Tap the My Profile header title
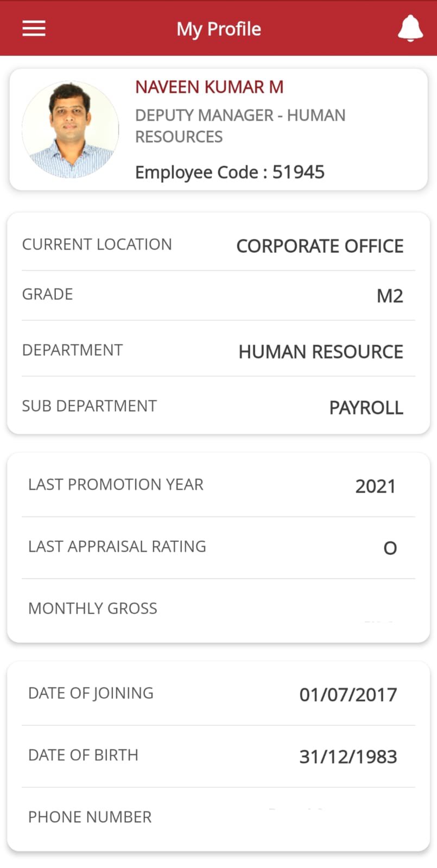The height and width of the screenshot is (868, 437). click(x=219, y=29)
